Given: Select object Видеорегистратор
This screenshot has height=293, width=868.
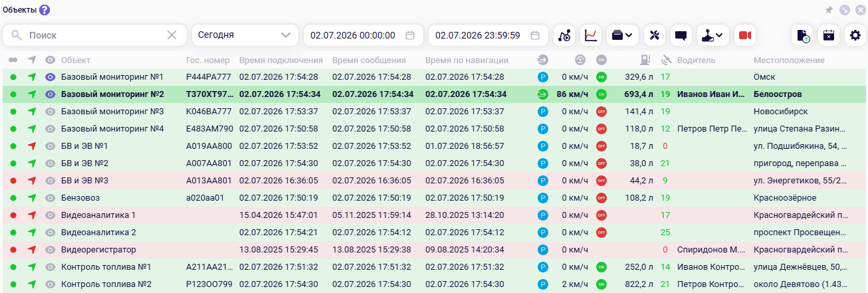Looking at the screenshot, I should click(x=98, y=250).
